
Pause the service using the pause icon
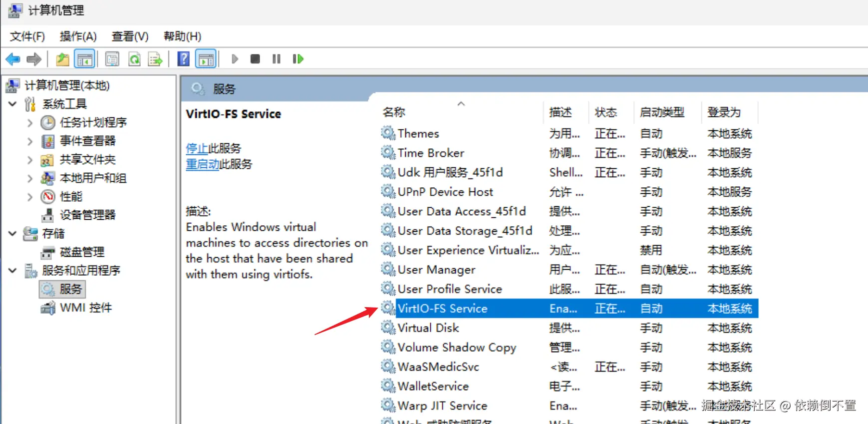[277, 59]
